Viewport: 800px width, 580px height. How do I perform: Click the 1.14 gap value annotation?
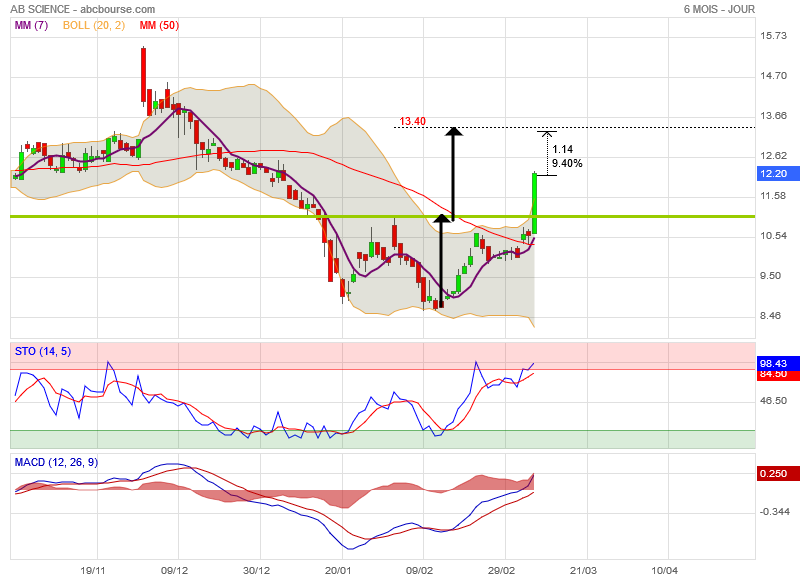point(563,149)
